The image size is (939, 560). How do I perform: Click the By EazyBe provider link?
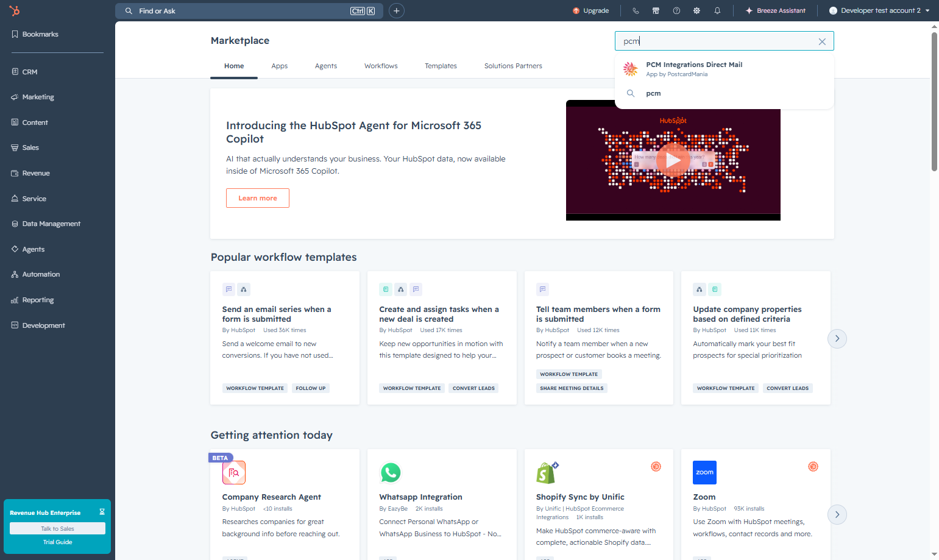click(393, 509)
